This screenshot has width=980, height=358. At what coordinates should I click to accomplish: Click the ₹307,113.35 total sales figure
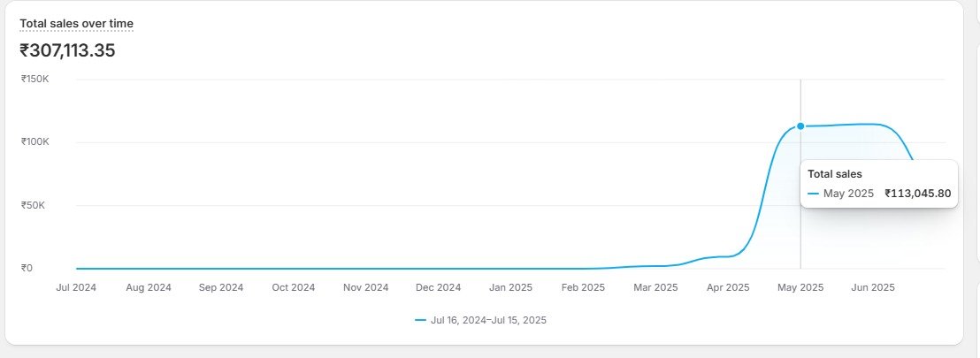(x=67, y=50)
